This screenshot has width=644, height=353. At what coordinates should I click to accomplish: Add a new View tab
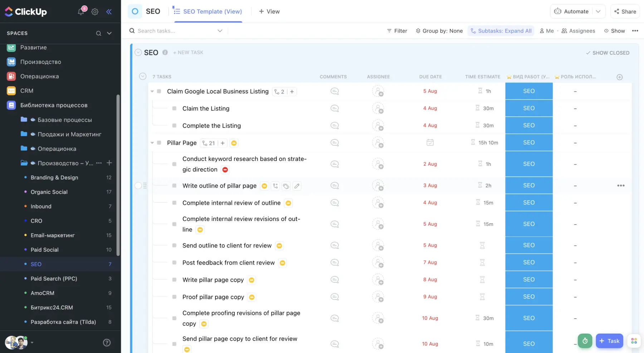coord(269,11)
